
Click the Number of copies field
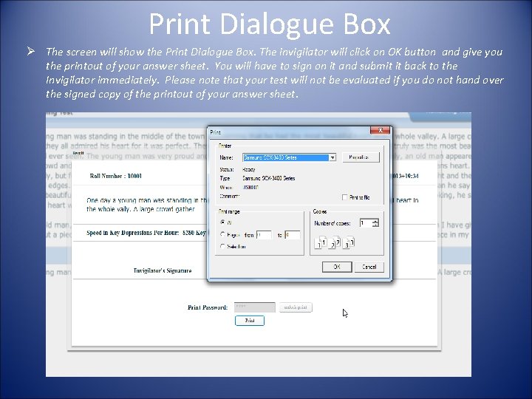[366, 223]
